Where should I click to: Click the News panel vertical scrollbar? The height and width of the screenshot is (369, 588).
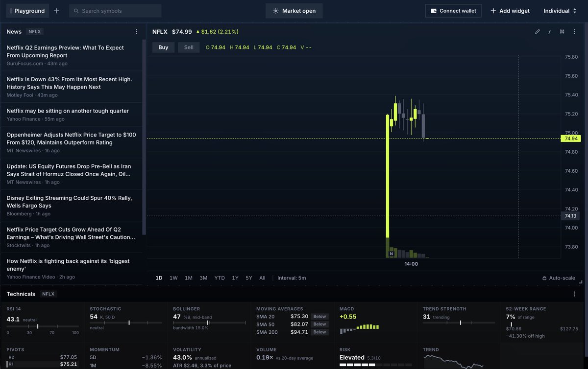click(144, 137)
